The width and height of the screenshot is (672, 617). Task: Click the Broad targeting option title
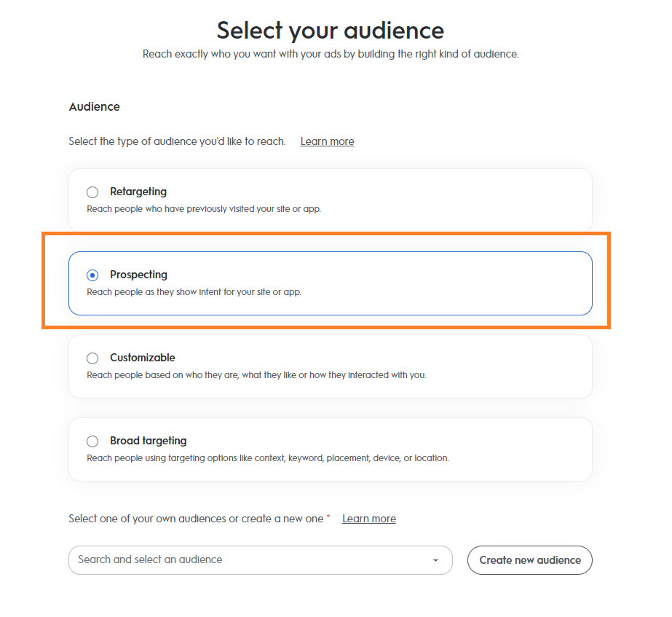(149, 441)
